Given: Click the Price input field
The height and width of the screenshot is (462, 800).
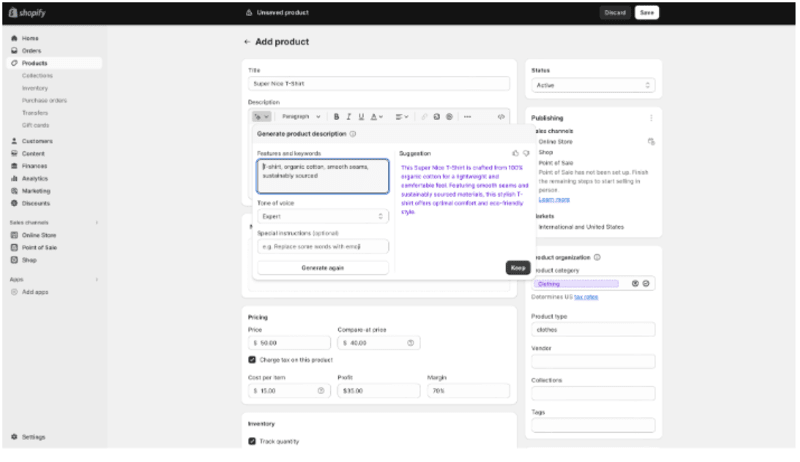Looking at the screenshot, I should coord(289,343).
